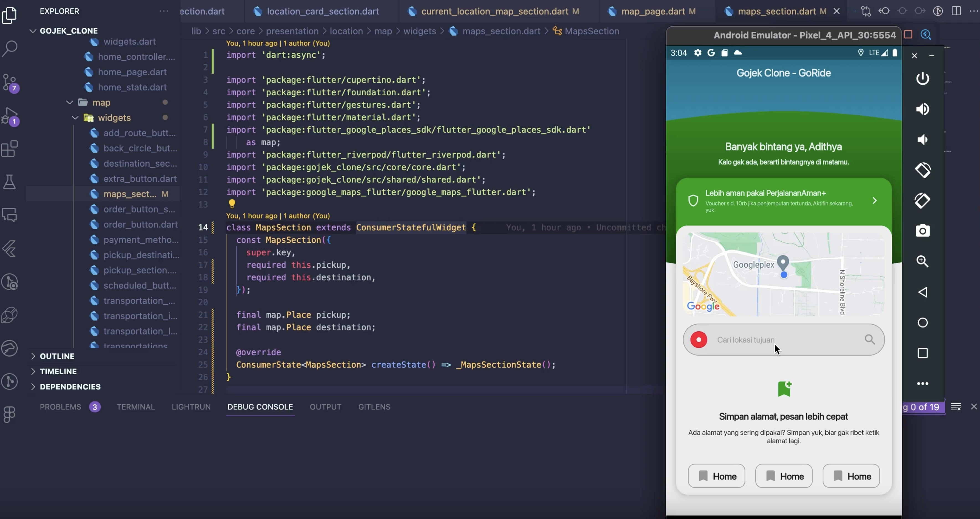Click the split editor icon in tab bar
Screen dimensions: 980x519
957,11
